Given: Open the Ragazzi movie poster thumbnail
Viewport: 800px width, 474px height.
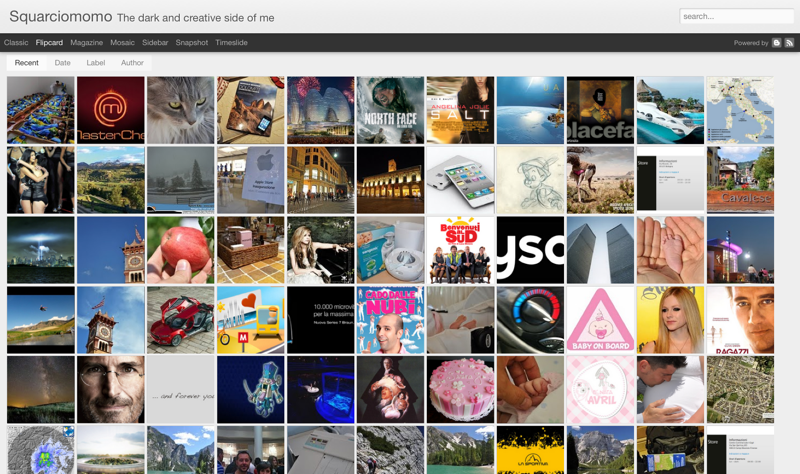Looking at the screenshot, I should (x=740, y=320).
